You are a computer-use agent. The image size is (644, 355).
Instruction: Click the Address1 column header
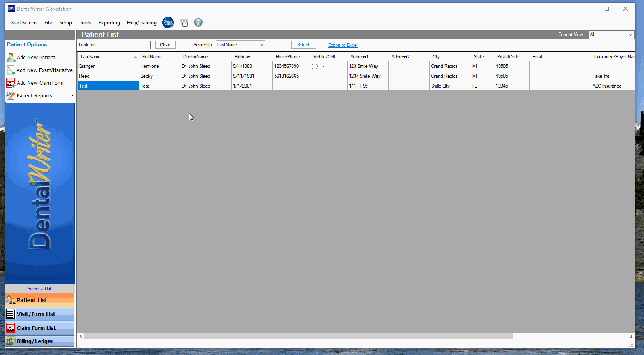coord(368,57)
